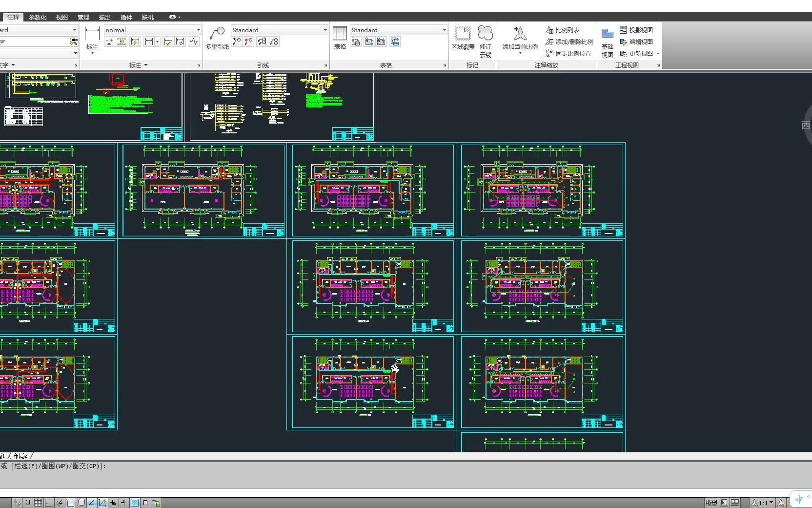The width and height of the screenshot is (812, 508).
Task: Click the 基础视图 base view tool
Action: point(608,42)
